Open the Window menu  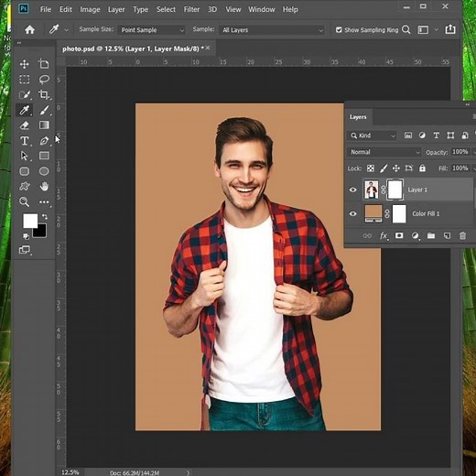point(262,9)
